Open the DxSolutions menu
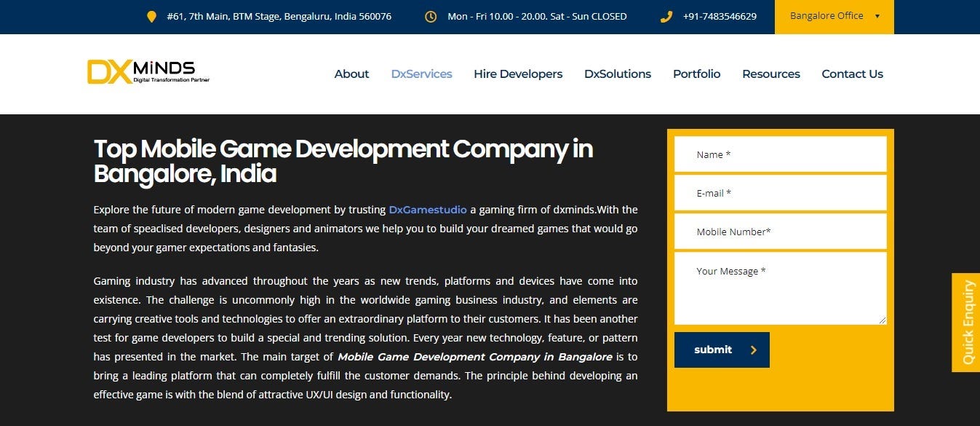The width and height of the screenshot is (980, 426). [618, 74]
